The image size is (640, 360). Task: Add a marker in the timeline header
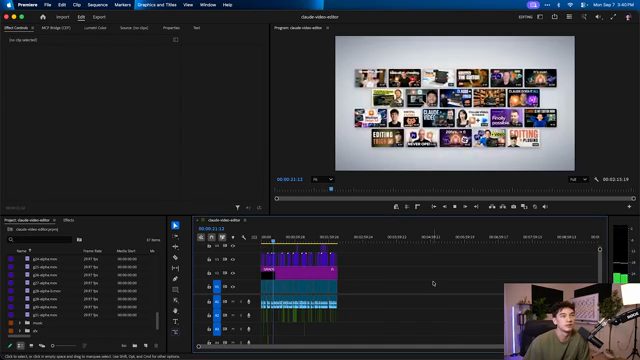[233, 237]
